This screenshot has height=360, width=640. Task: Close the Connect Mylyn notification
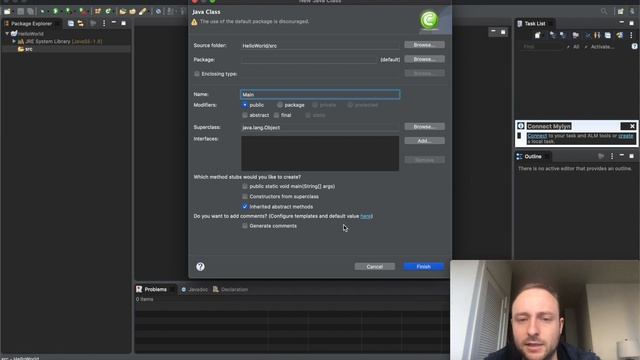click(632, 126)
